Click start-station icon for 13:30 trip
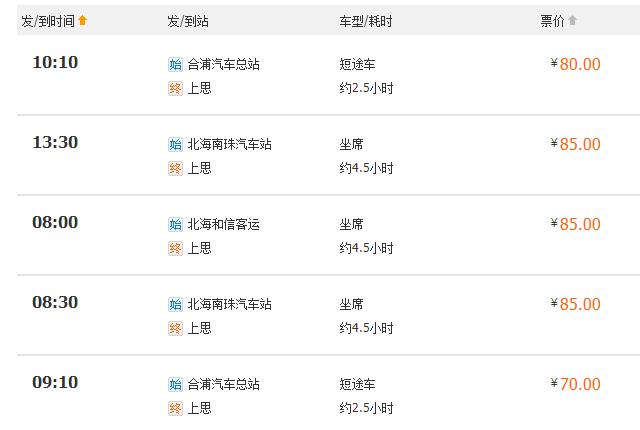 coord(175,144)
